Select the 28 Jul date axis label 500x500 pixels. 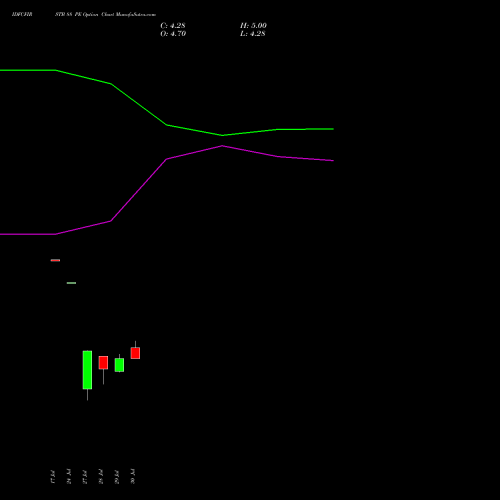click(101, 477)
